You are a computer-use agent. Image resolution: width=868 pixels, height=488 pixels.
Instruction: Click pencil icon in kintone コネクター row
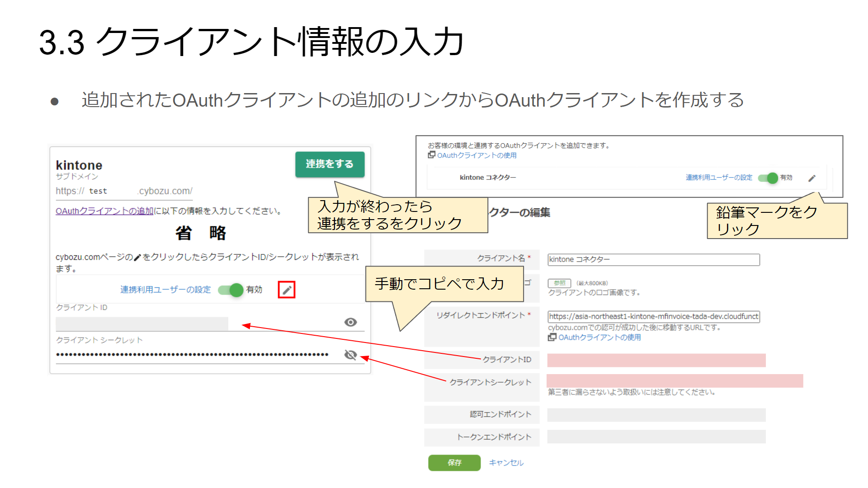pos(812,178)
